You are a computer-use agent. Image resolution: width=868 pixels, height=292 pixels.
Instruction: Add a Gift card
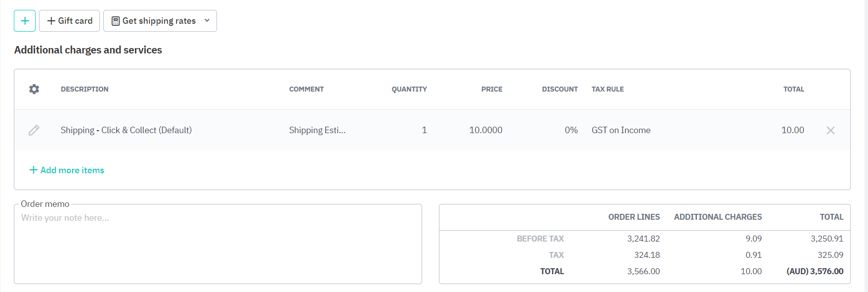70,21
